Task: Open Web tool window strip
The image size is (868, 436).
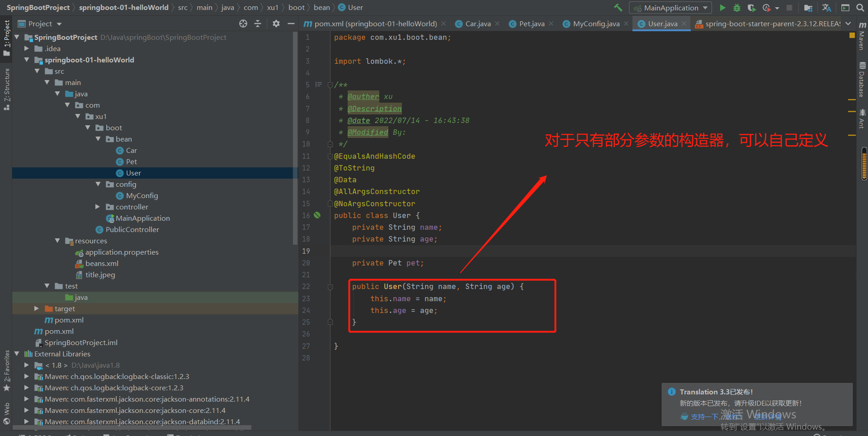Action: (x=6, y=413)
